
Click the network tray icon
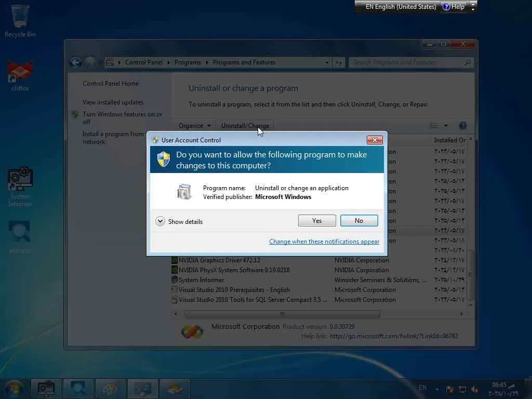tap(462, 390)
